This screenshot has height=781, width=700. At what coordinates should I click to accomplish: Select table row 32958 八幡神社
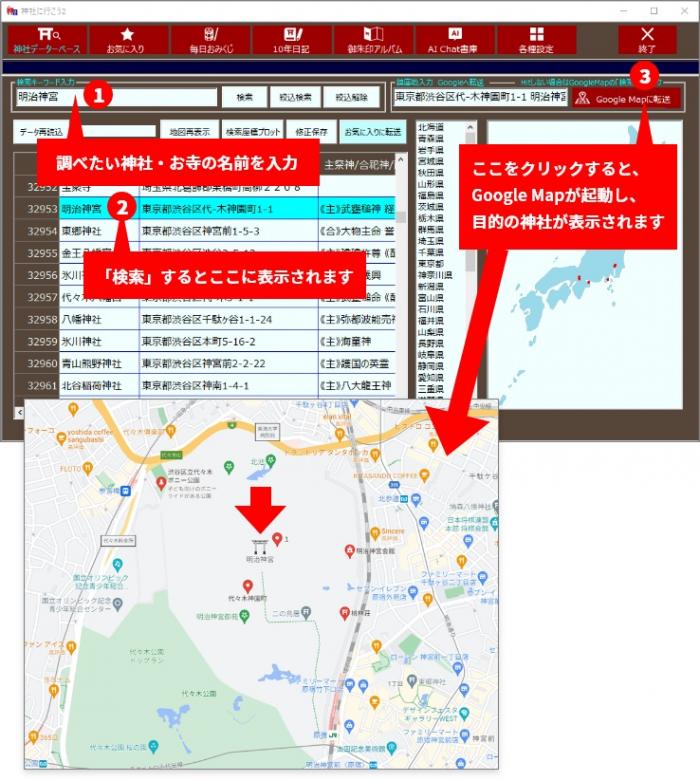(x=205, y=319)
